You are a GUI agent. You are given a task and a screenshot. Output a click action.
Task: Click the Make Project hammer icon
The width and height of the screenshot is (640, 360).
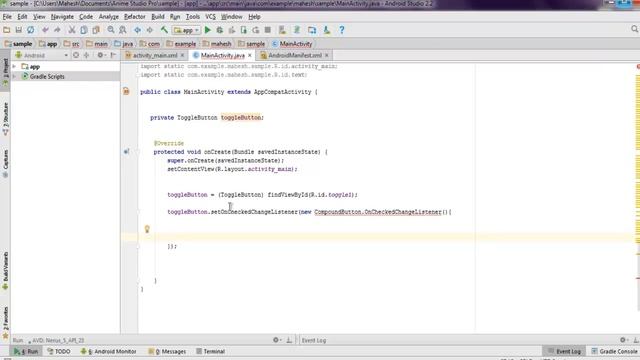coord(164,30)
